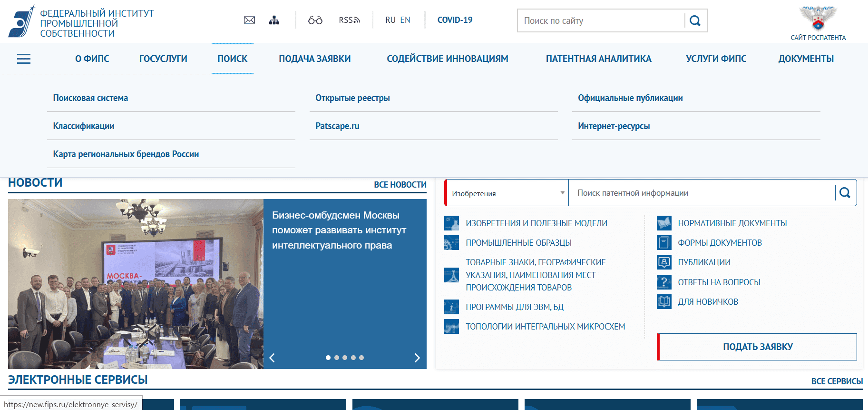Select the third news slider dot
Viewport: 868px width, 410px height.
345,358
